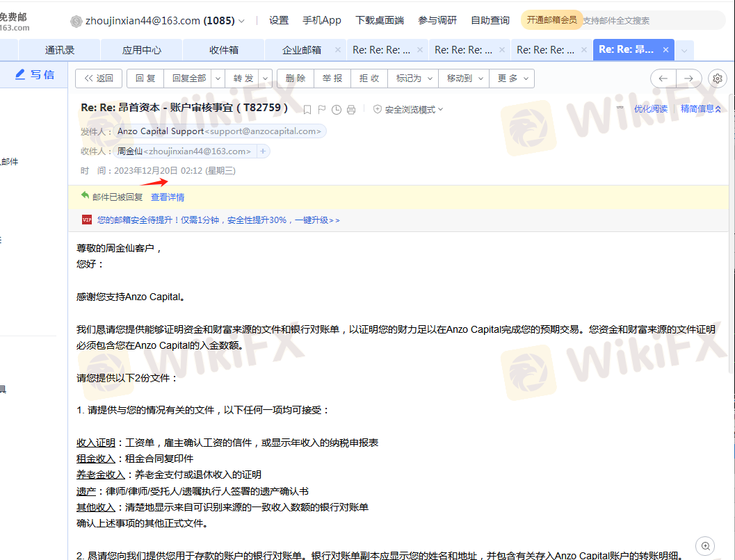This screenshot has width=735, height=560.
Task: Click the underlined 养老金收入 text
Action: coord(101,475)
